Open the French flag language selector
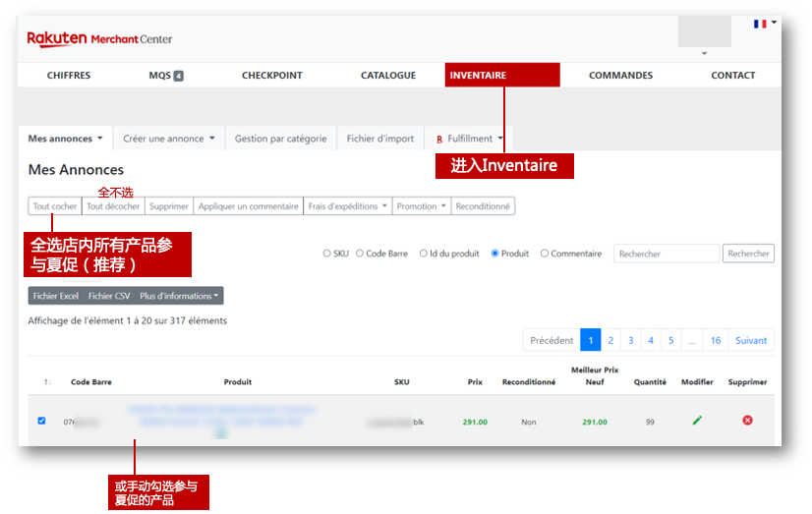This screenshot has width=812, height=514. [x=765, y=24]
